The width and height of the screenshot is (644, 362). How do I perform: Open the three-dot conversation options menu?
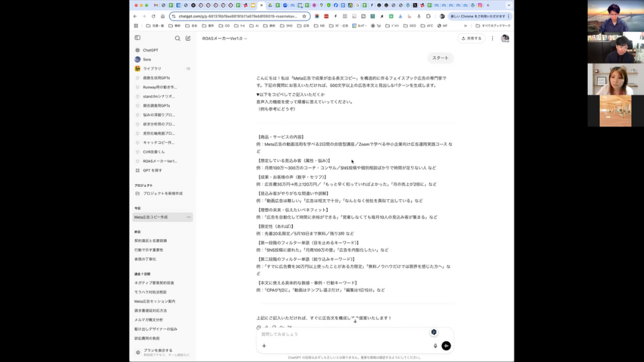point(492,38)
